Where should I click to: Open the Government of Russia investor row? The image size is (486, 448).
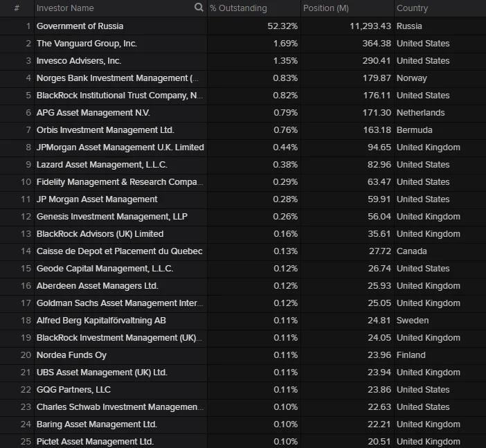coord(80,26)
